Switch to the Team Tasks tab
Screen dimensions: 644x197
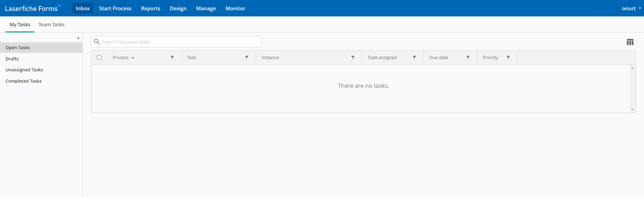click(x=52, y=25)
